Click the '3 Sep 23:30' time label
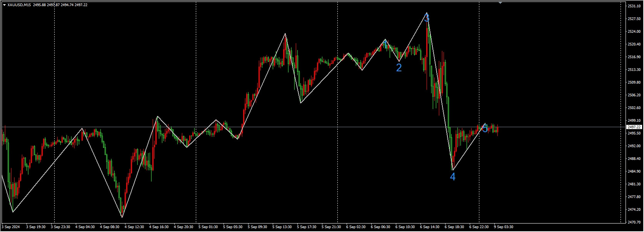The height and width of the screenshot is (232, 644). point(60,227)
